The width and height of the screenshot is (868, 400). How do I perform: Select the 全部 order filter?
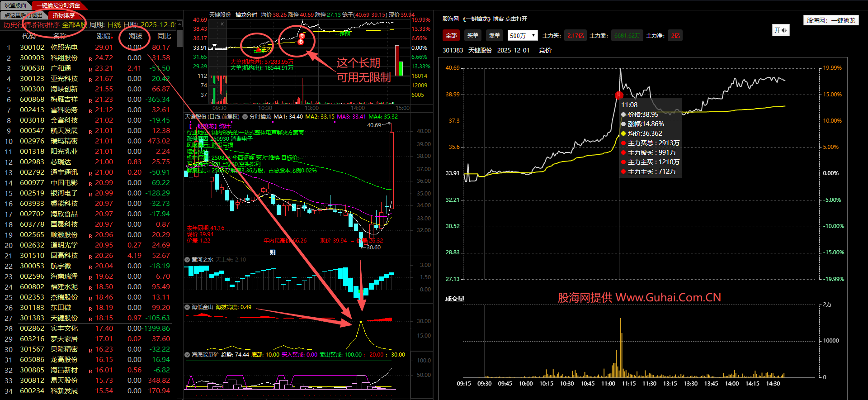451,36
